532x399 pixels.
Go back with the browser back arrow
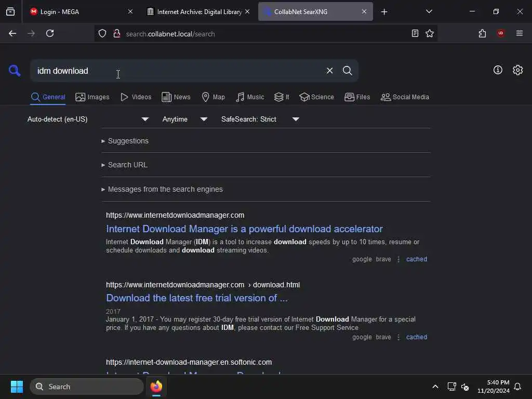pos(12,33)
